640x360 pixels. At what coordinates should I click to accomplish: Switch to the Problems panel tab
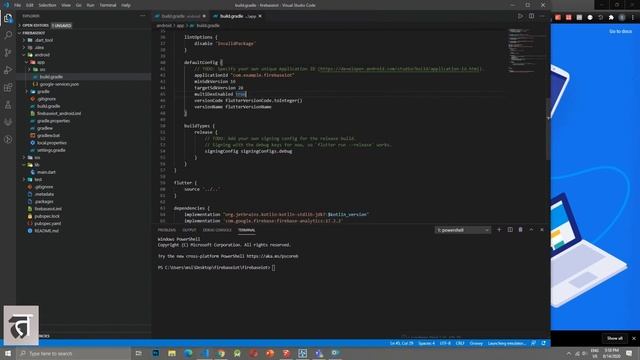(x=167, y=230)
